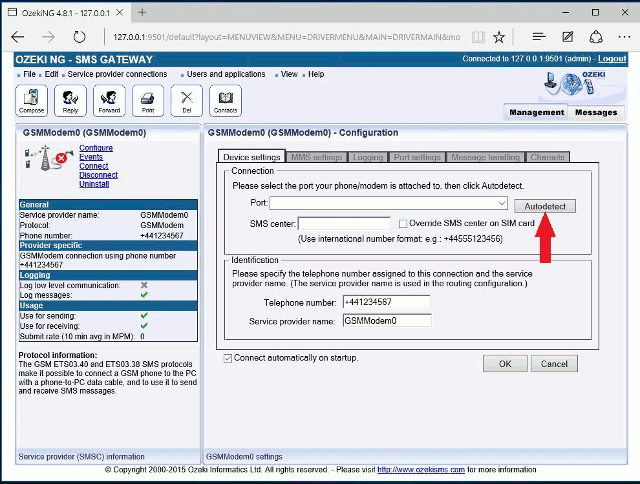Delete using the Del icon
Viewport: 640px width, 484px height.
(x=187, y=100)
